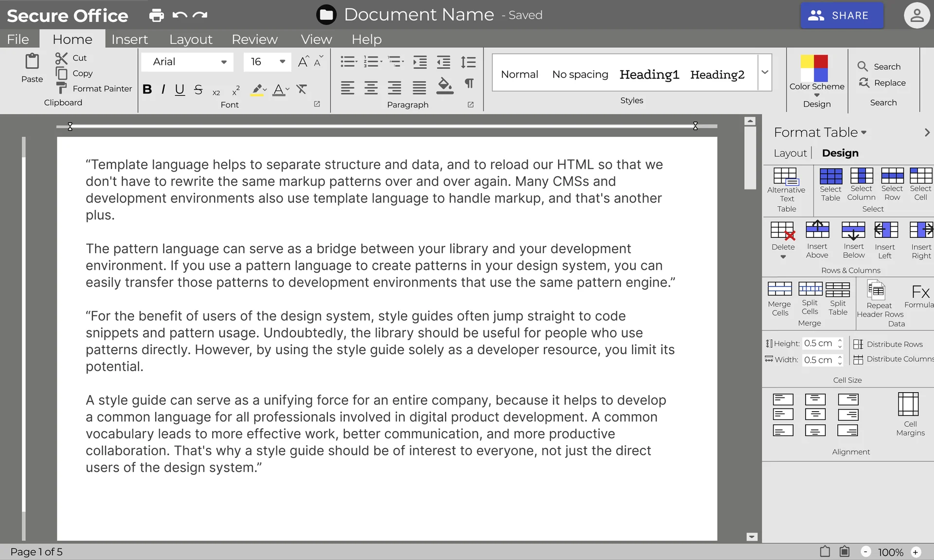Viewport: 934px width, 560px height.
Task: Open the File menu
Action: point(18,39)
